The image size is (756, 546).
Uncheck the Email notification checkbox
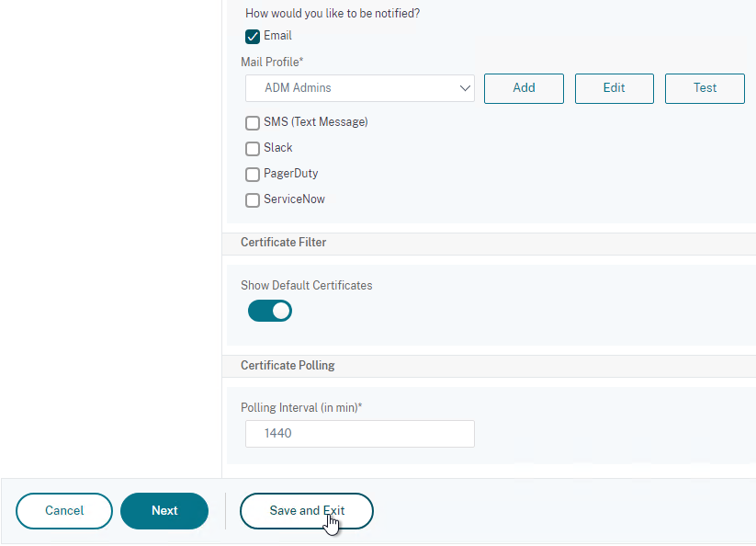253,37
